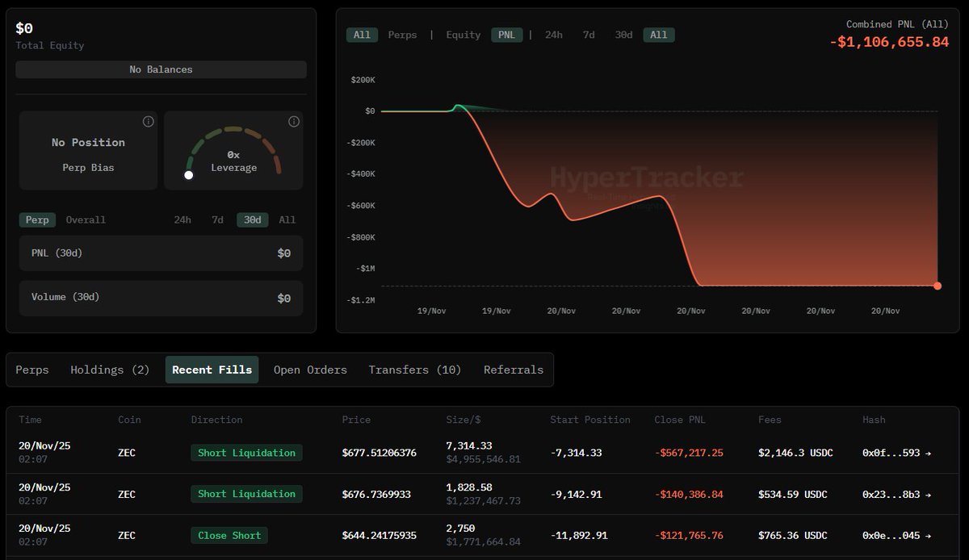Toggle chart to Equity mode
Screen dimensions: 969x560
(463, 35)
